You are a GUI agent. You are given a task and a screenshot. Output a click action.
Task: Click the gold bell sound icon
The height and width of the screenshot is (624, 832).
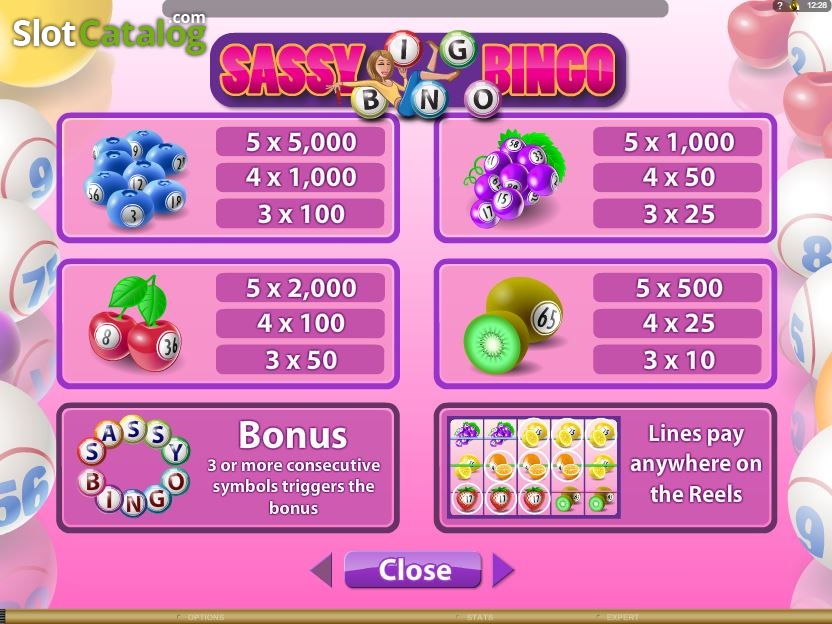(794, 5)
